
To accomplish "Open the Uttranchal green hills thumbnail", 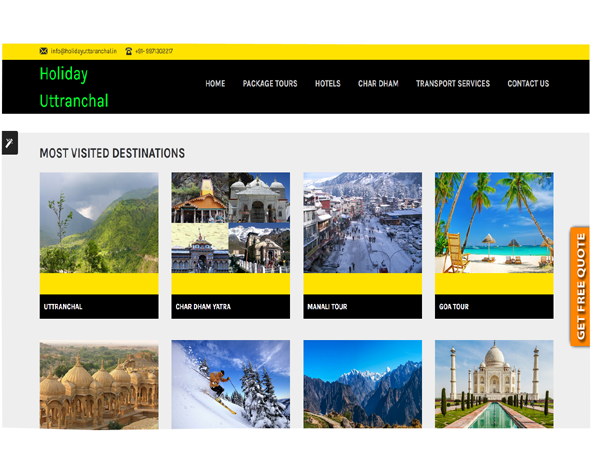I will coord(99,222).
